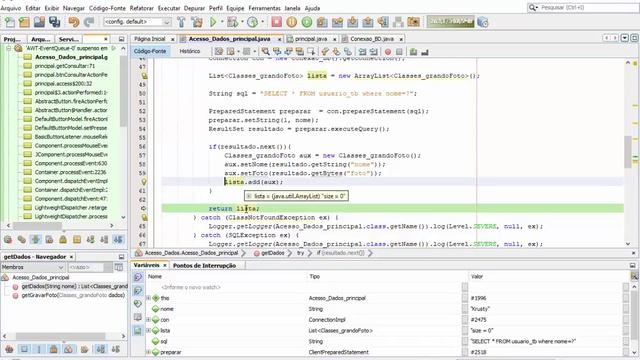
Task: Open the Refatorar menu
Action: click(x=142, y=8)
